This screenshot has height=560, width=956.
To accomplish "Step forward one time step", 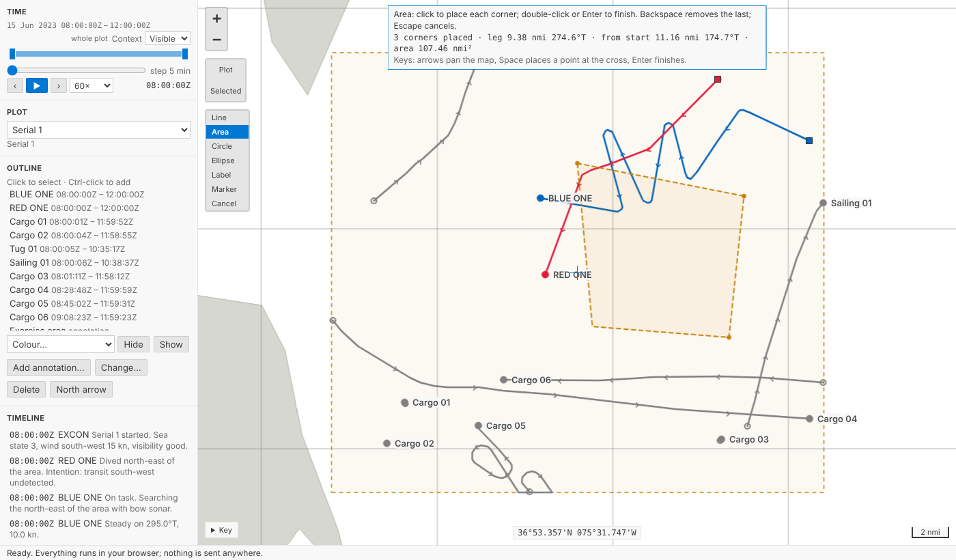I will (x=59, y=85).
